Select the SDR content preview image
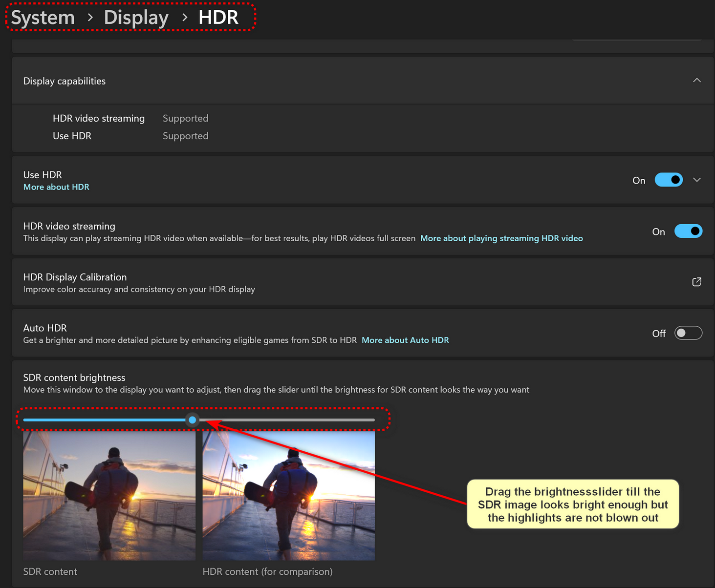This screenshot has height=588, width=715. tap(109, 496)
